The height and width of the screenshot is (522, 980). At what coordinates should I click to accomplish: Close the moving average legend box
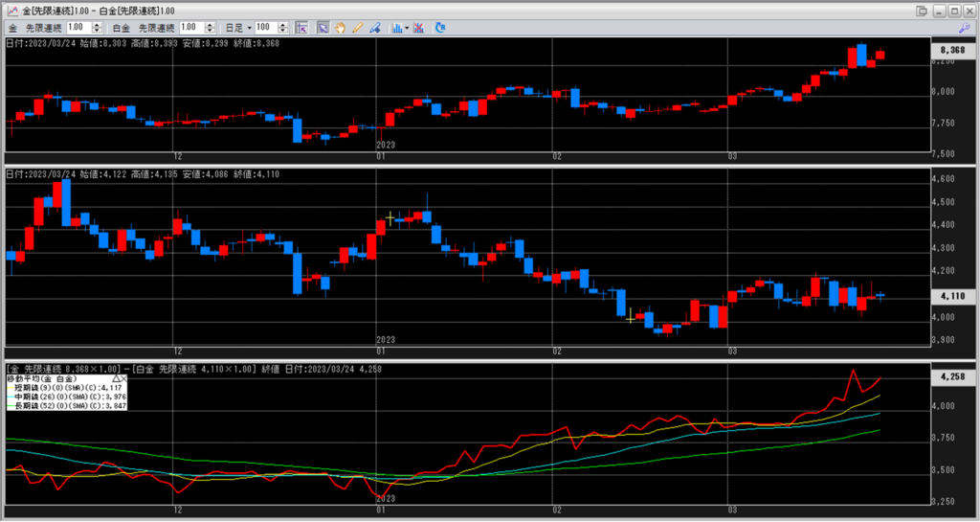tap(125, 379)
